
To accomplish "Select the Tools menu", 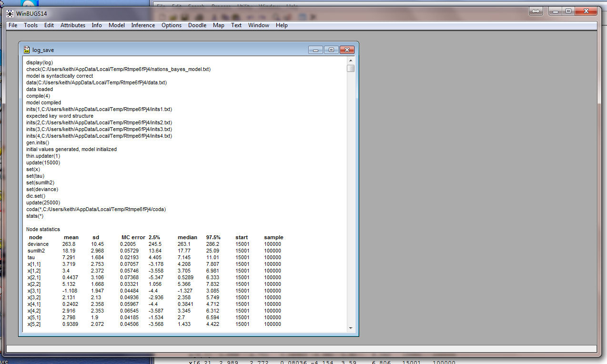I will 31,25.
